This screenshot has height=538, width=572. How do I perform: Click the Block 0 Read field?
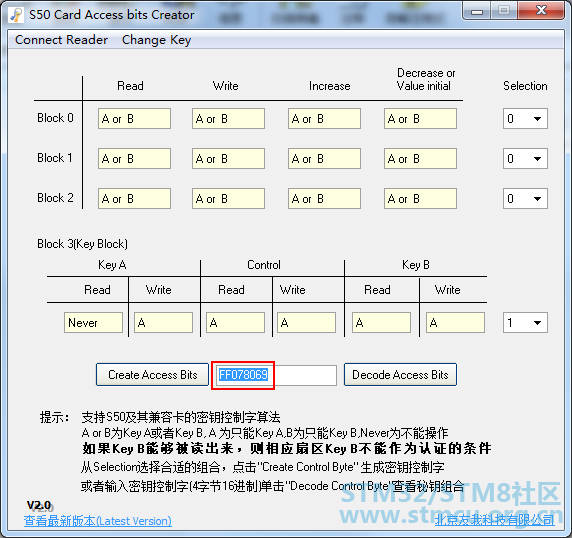tap(134, 119)
